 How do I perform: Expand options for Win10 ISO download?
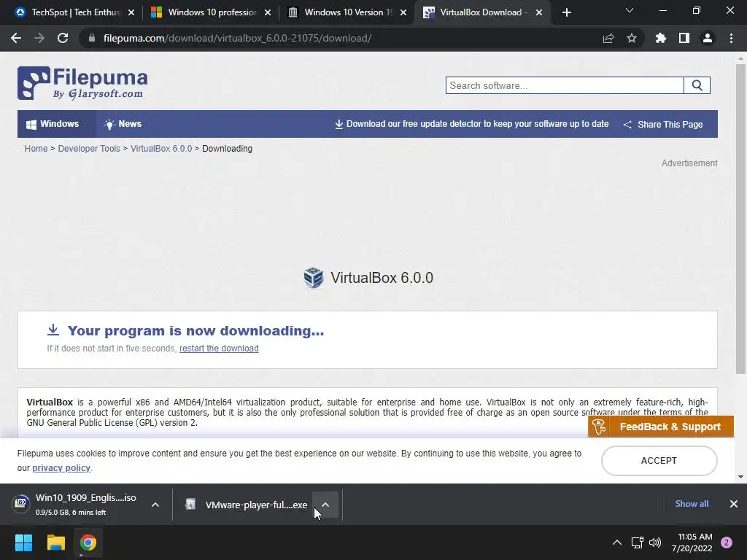tap(155, 505)
